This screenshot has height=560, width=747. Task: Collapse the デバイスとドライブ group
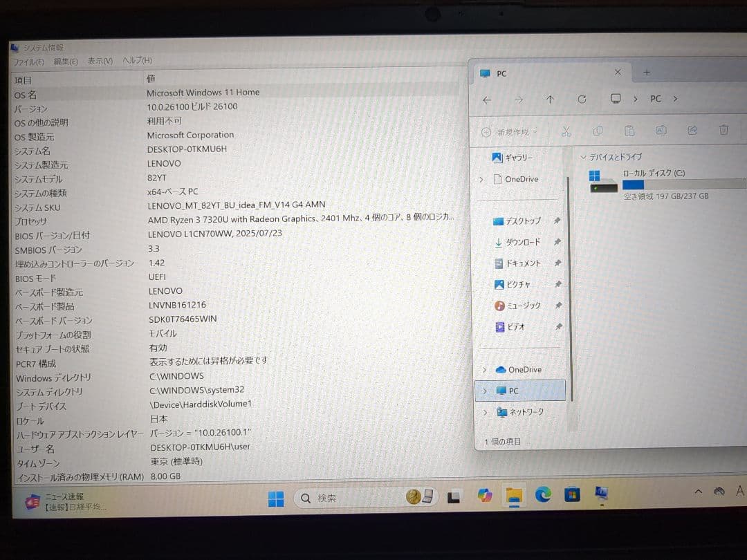click(x=583, y=157)
